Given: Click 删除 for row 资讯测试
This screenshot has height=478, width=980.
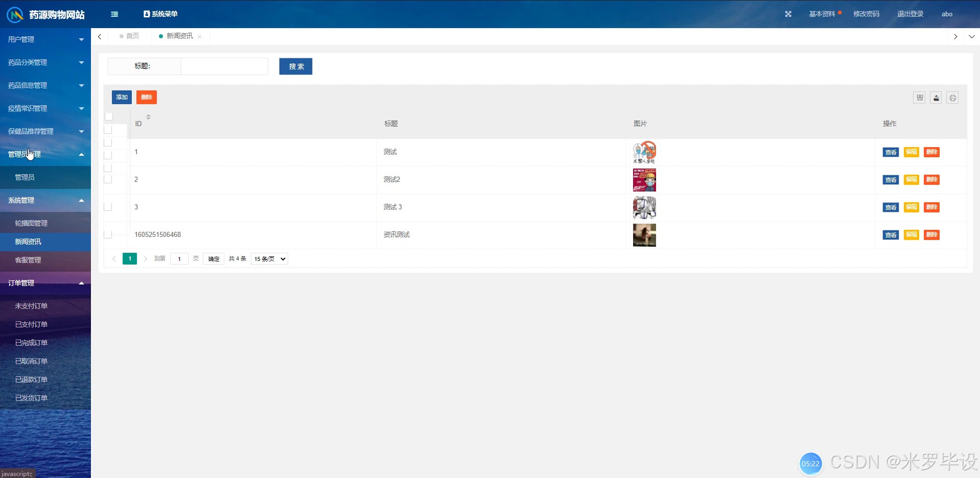Looking at the screenshot, I should pyautogui.click(x=932, y=235).
